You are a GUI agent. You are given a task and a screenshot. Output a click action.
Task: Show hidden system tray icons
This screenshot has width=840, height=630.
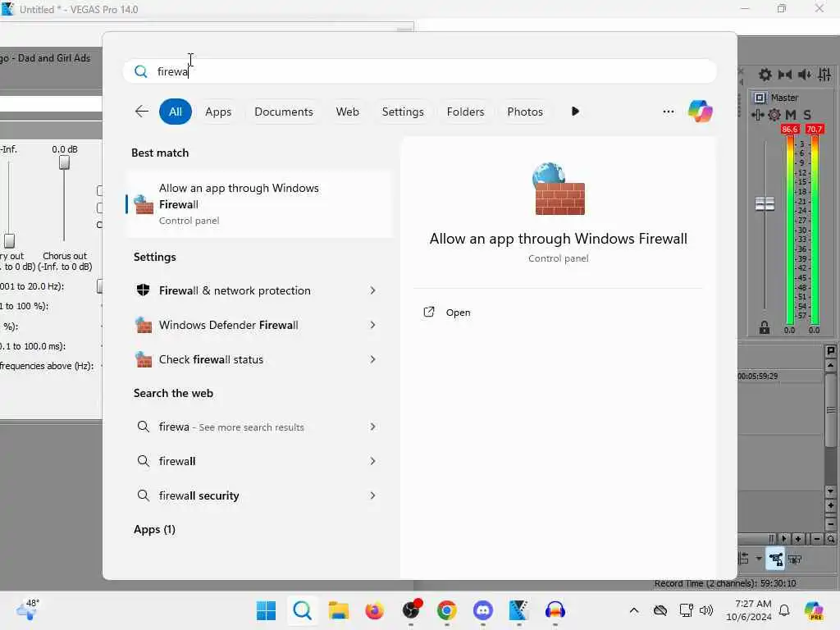pyautogui.click(x=634, y=610)
